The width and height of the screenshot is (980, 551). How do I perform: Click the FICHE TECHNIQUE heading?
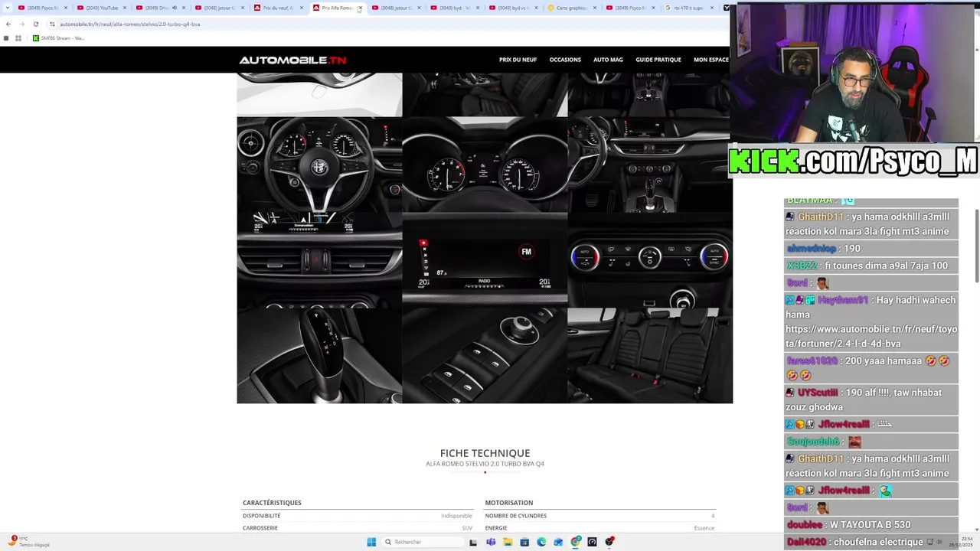coord(485,453)
